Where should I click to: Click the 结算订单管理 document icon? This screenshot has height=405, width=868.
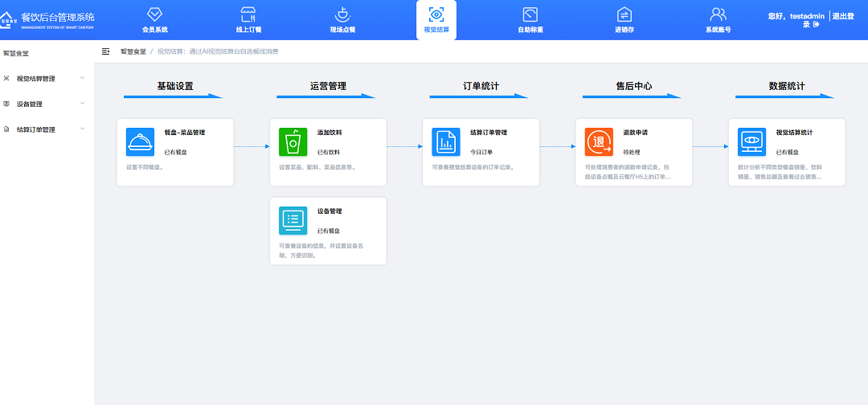tap(445, 142)
